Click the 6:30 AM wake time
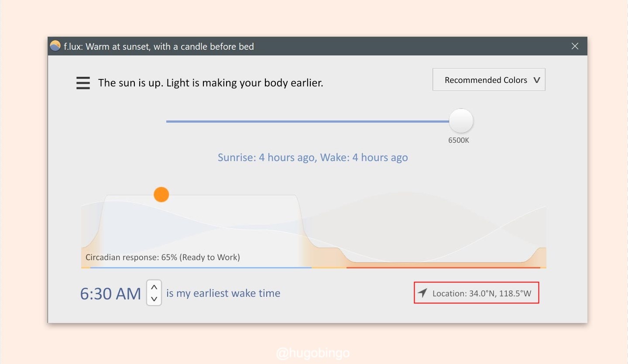 point(110,294)
